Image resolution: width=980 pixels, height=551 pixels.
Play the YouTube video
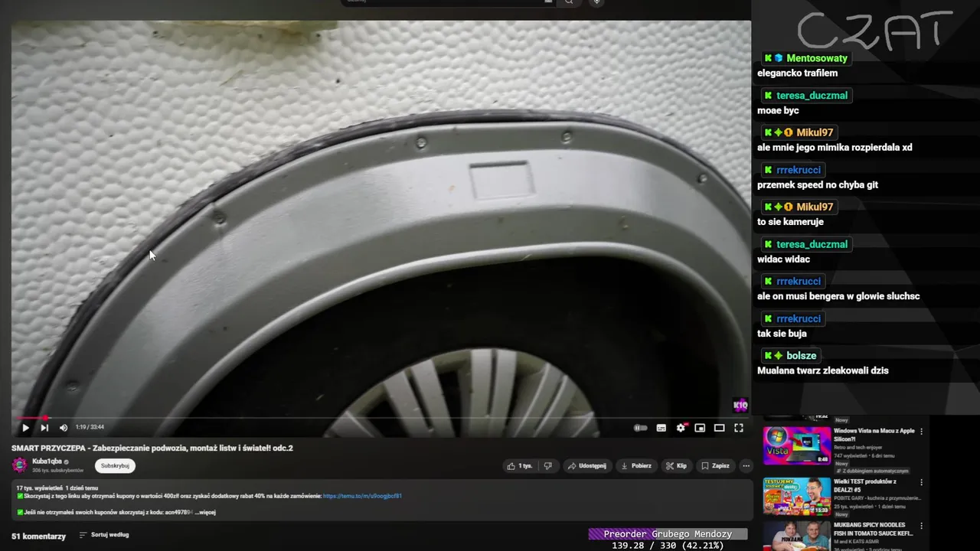[25, 428]
